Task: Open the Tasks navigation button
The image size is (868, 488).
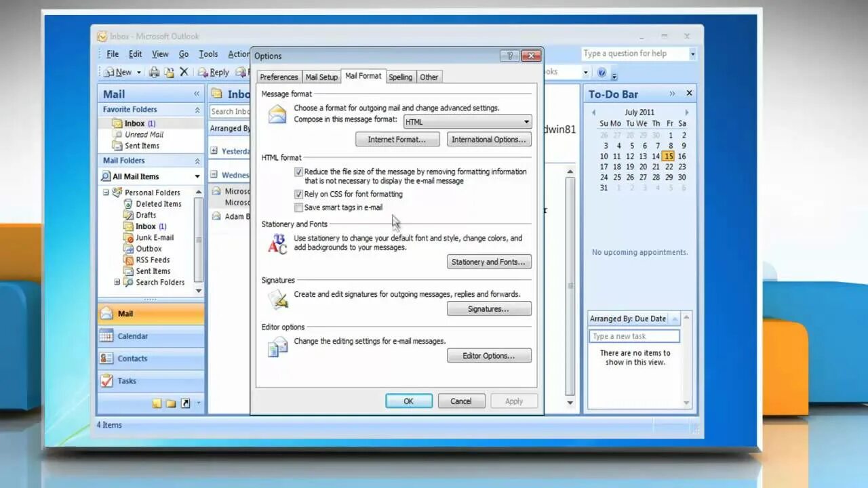Action: coord(151,381)
